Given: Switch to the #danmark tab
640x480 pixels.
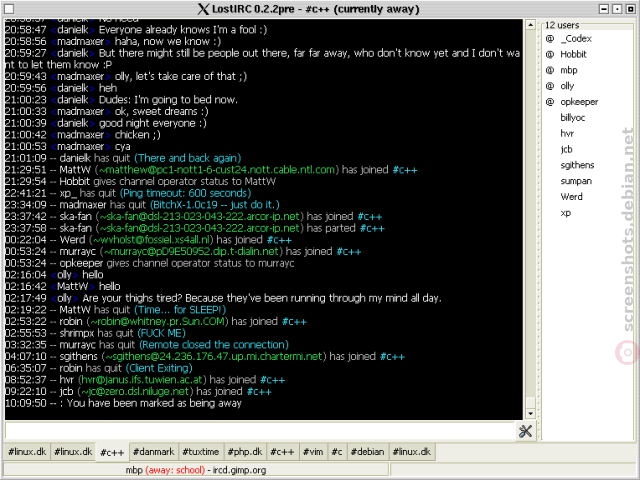Looking at the screenshot, I should click(153, 452).
